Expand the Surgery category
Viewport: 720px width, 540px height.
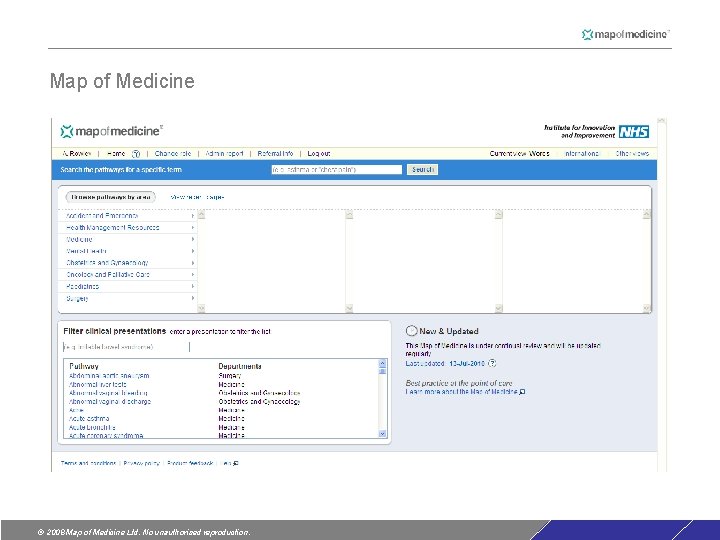[128, 299]
